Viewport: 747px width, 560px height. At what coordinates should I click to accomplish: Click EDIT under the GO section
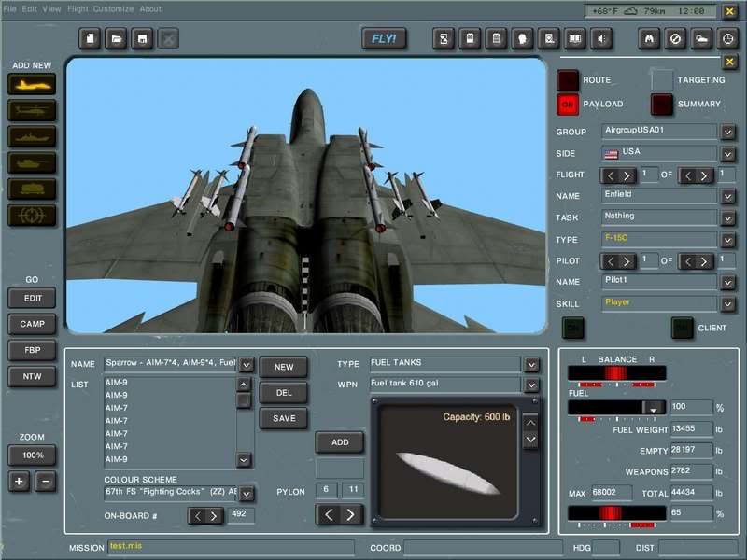(x=32, y=297)
